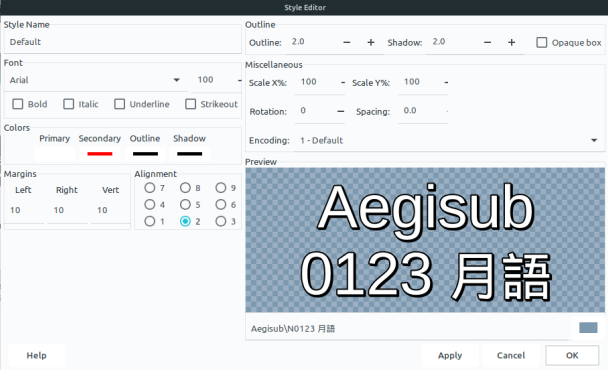Select alignment 1 radio button
Viewport: 608px width, 370px height.
tap(150, 221)
